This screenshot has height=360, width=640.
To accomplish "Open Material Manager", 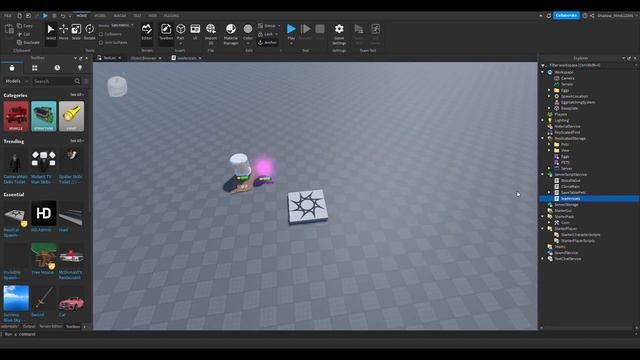I will [x=231, y=33].
